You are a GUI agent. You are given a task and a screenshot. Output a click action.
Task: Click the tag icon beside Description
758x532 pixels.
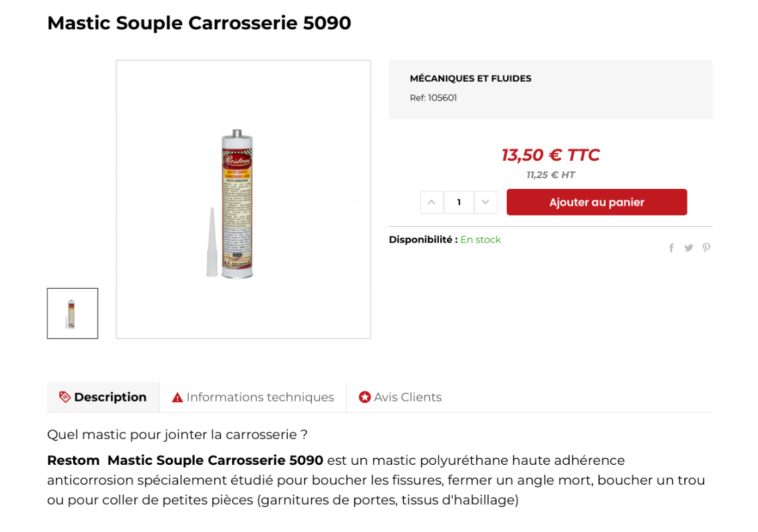64,397
